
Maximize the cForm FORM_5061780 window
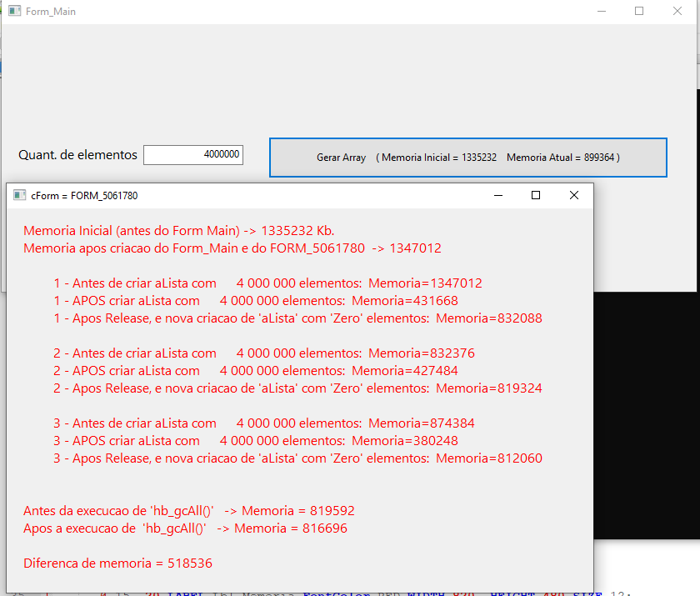pyautogui.click(x=536, y=196)
